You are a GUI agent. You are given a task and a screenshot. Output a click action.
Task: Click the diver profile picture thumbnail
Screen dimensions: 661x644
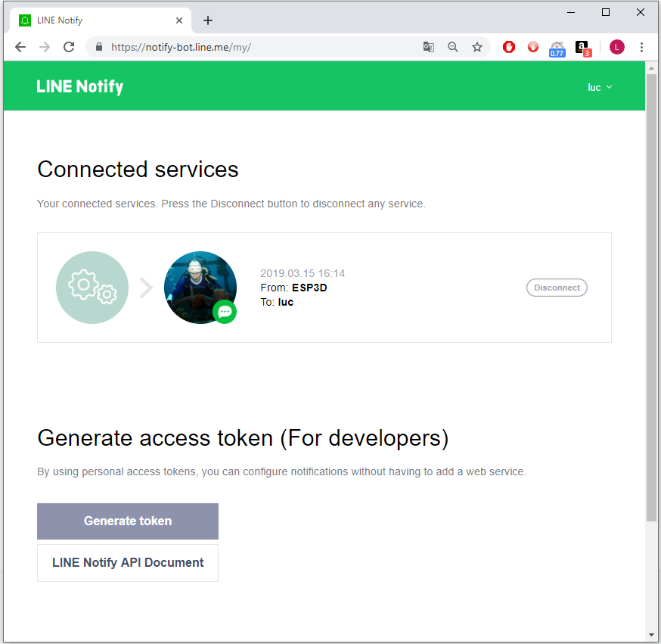pos(200,287)
